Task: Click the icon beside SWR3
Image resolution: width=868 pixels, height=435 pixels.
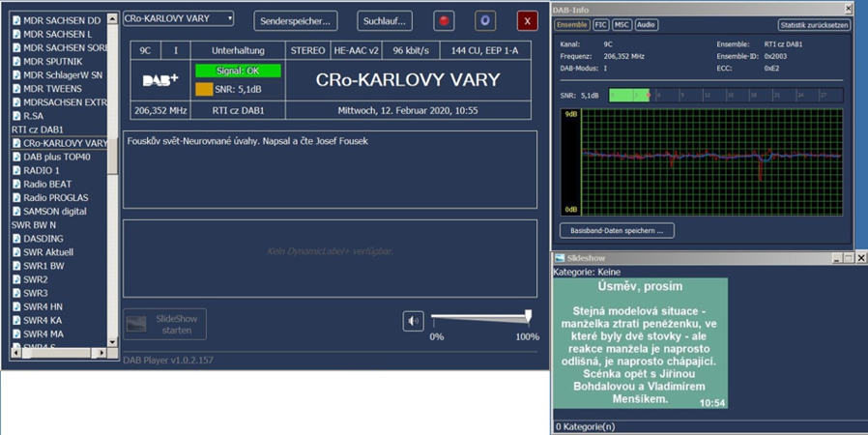Action: [x=16, y=293]
